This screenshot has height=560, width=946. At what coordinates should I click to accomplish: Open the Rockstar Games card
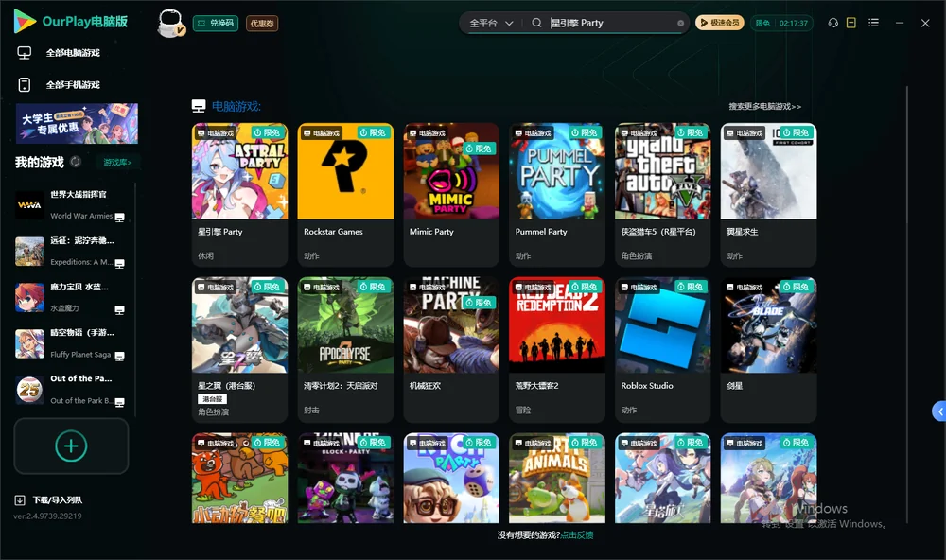click(345, 195)
